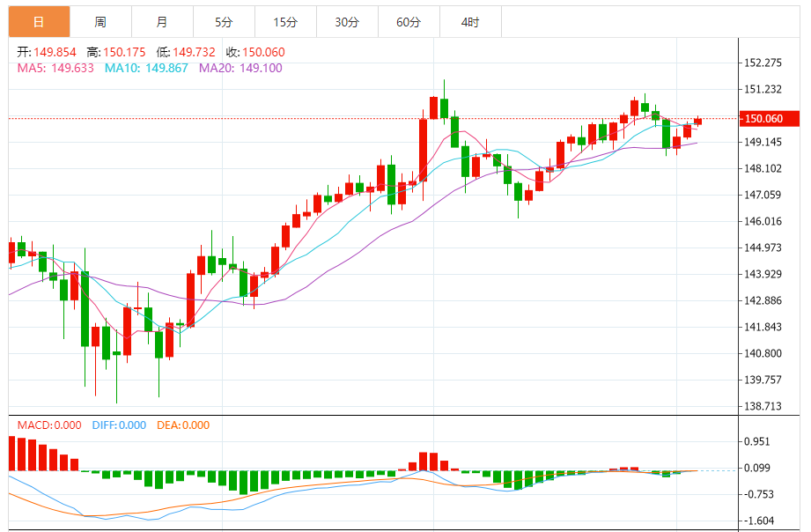Click the tallest red candle before the peak
The image size is (811, 532).
point(423,150)
